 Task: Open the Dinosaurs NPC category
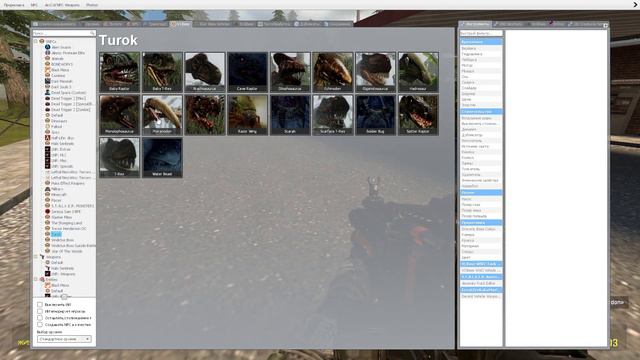59,121
